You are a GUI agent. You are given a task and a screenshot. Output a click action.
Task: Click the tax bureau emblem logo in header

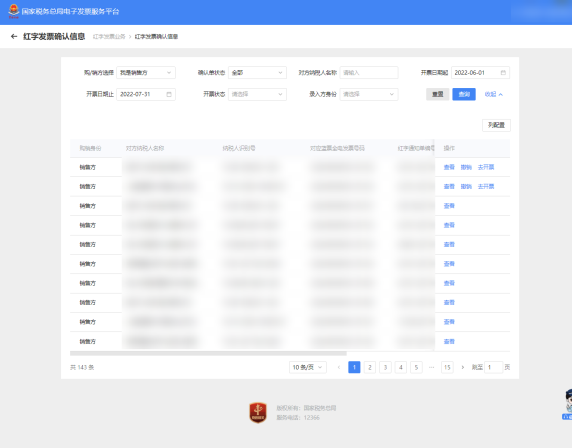click(x=13, y=11)
